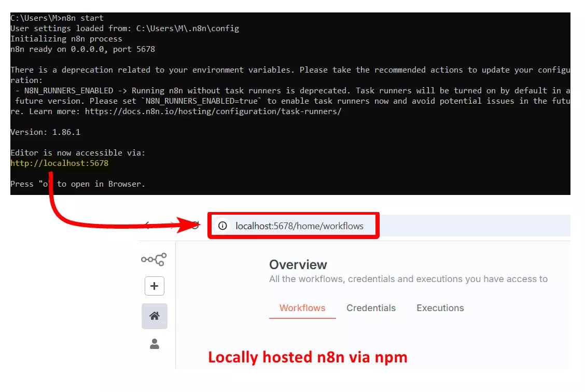Select the 'Version: 1.86.1' terminal line
Image resolution: width=585 pixels, height=392 pixels.
point(45,132)
